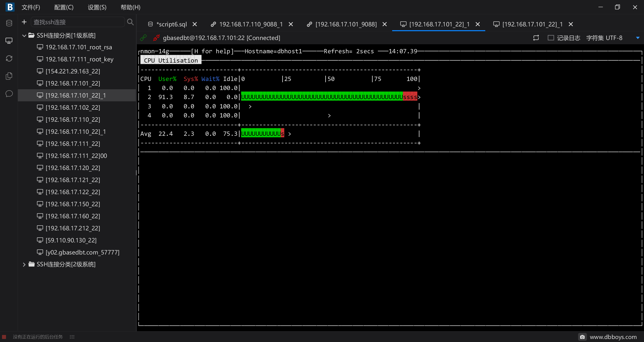
Task: Open the 文件(F) menu
Action: tap(31, 7)
